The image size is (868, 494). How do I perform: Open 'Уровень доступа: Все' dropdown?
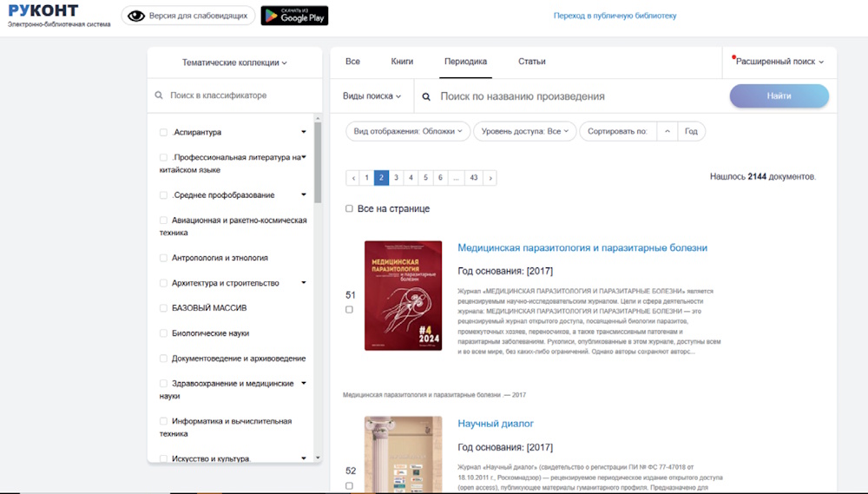point(524,131)
